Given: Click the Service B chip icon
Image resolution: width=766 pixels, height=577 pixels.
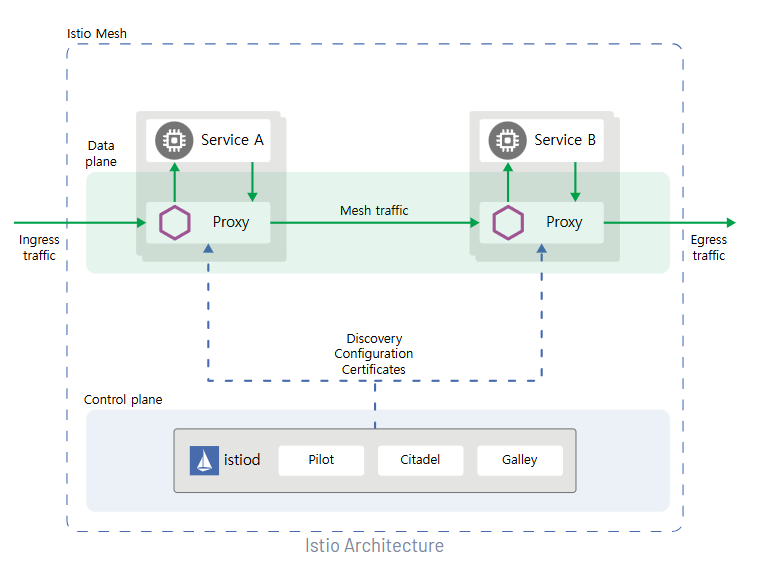Looking at the screenshot, I should point(508,140).
